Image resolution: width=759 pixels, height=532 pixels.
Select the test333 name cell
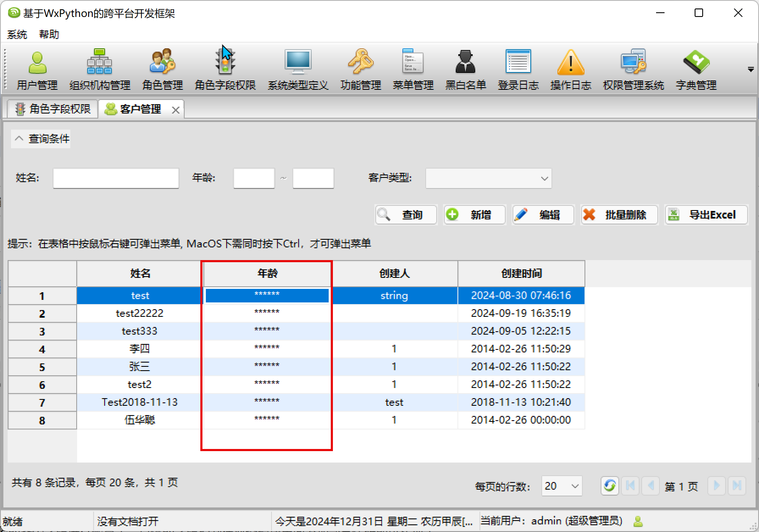click(x=140, y=331)
